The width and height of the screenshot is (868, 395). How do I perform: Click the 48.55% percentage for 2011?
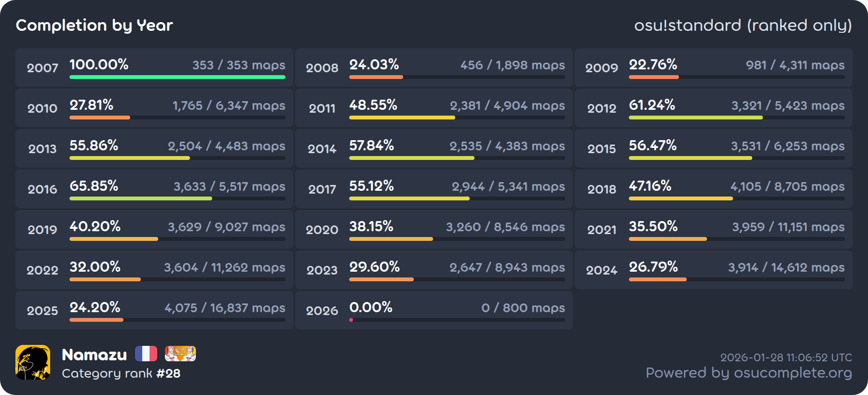tap(373, 105)
